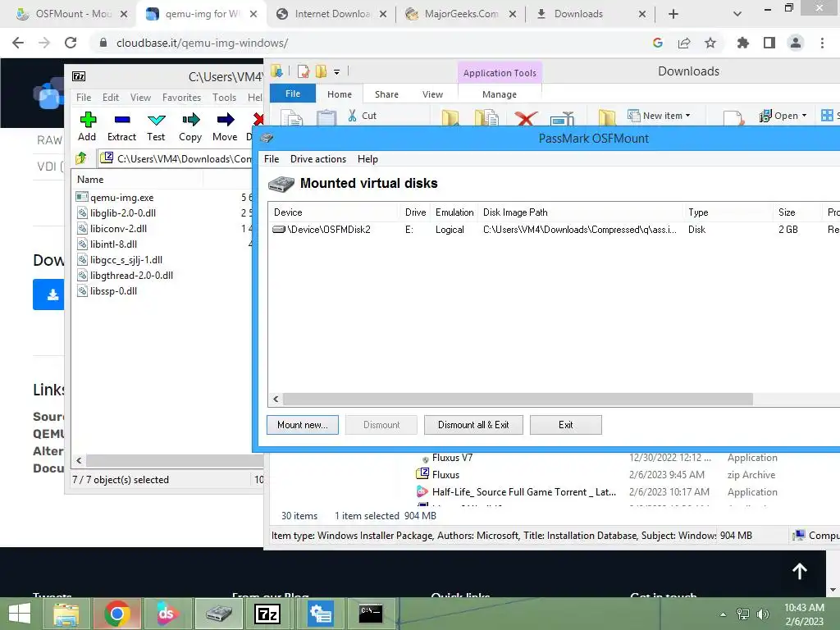Open a new Chrome tab
The width and height of the screenshot is (840, 630).
(673, 14)
